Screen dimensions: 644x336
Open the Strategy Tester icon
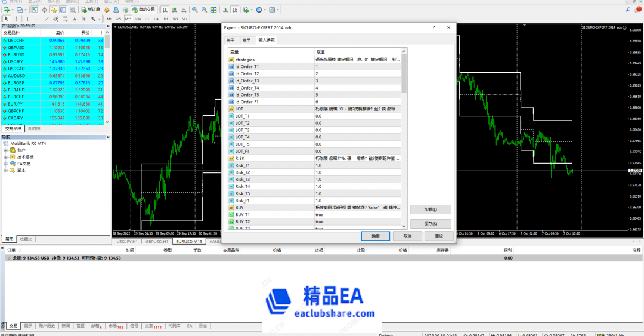73,10
